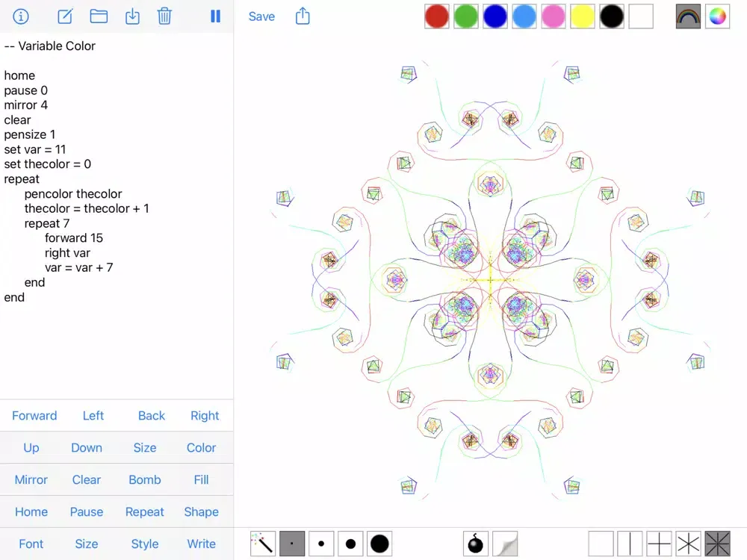Switch to the no-mirror blank mode

(601, 544)
